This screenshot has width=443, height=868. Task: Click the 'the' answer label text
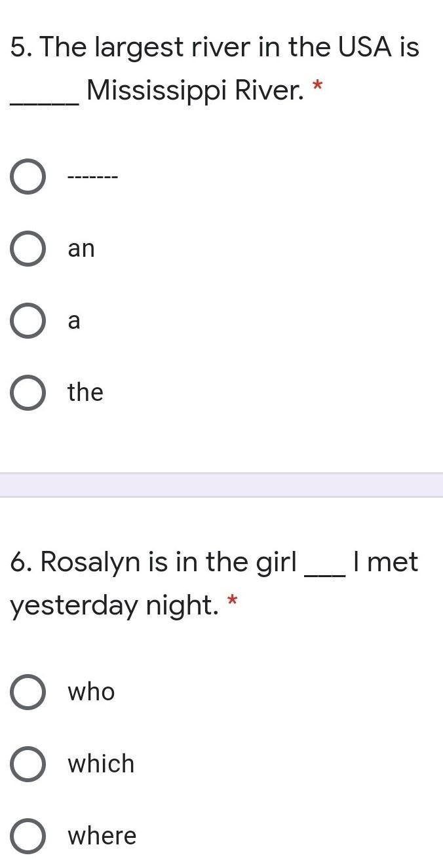85,392
